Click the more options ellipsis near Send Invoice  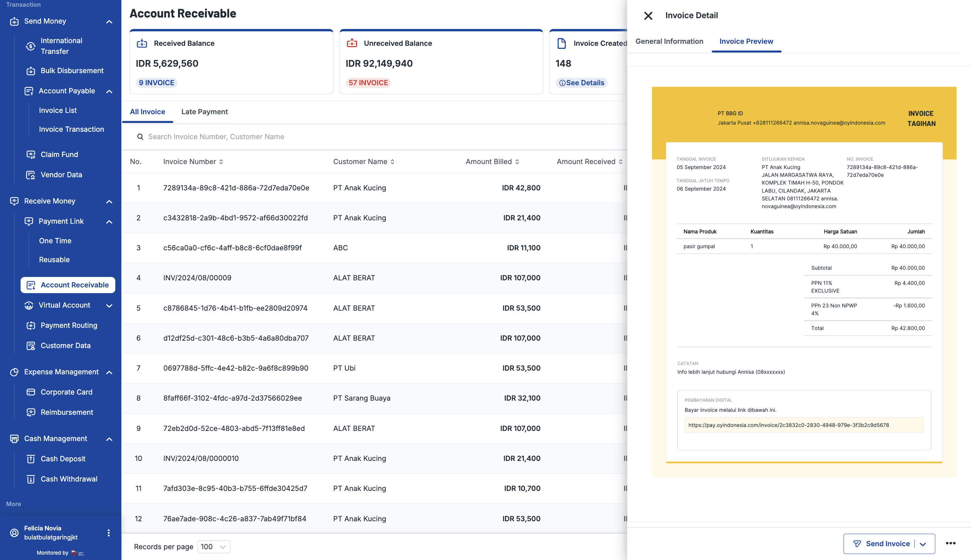(x=950, y=543)
